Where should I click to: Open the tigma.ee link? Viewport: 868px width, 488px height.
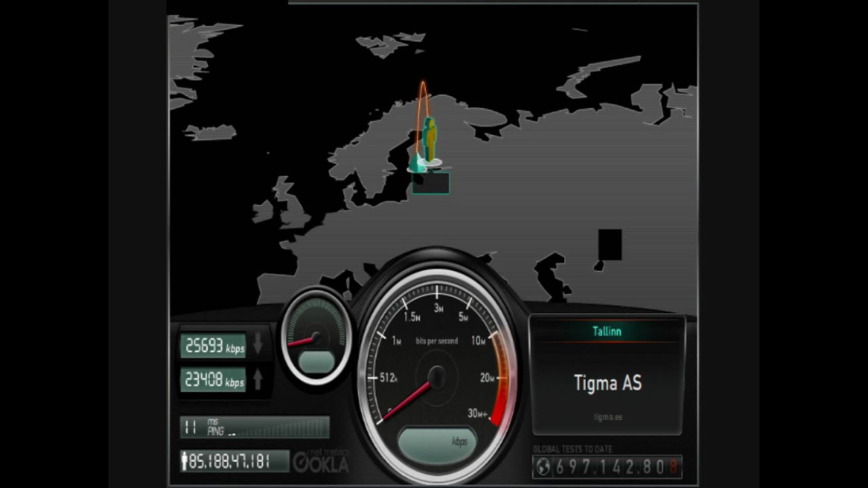tap(608, 417)
